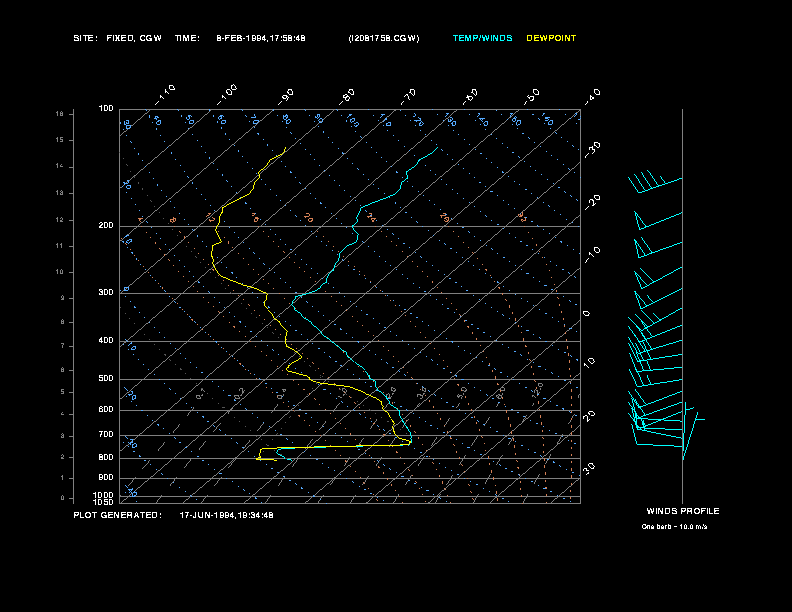
Task: Click the 500 pressure level label
Action: 106,379
